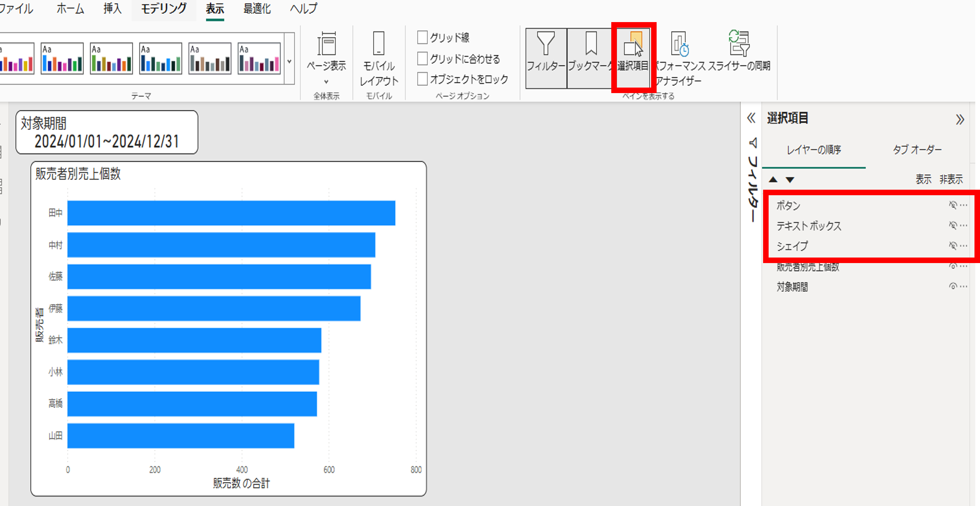The image size is (980, 506).
Task: Select the 伊藤 bar in chart
Action: coord(214,308)
